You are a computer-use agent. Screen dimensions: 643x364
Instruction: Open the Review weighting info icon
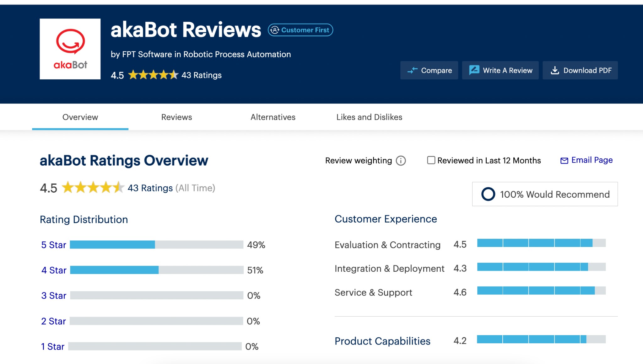pyautogui.click(x=400, y=161)
